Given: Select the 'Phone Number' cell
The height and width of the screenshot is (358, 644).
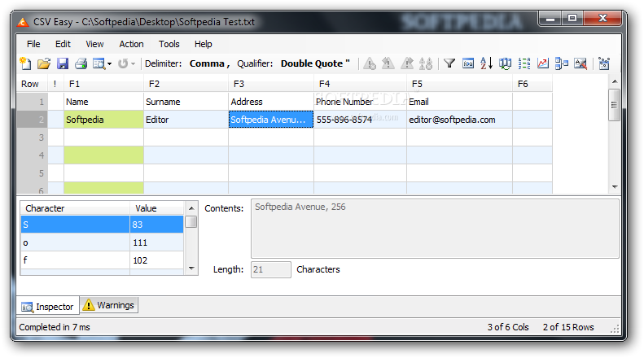Looking at the screenshot, I should pyautogui.click(x=360, y=102).
